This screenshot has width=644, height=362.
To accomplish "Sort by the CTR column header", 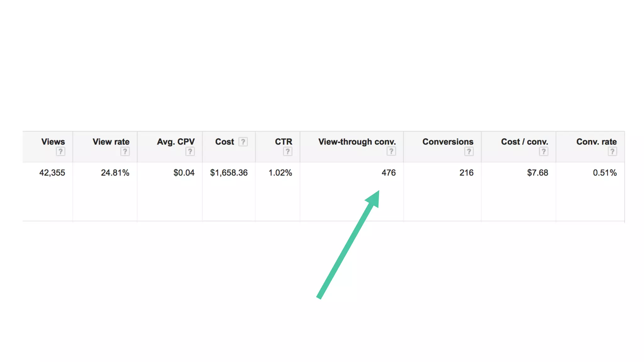I will (x=283, y=142).
